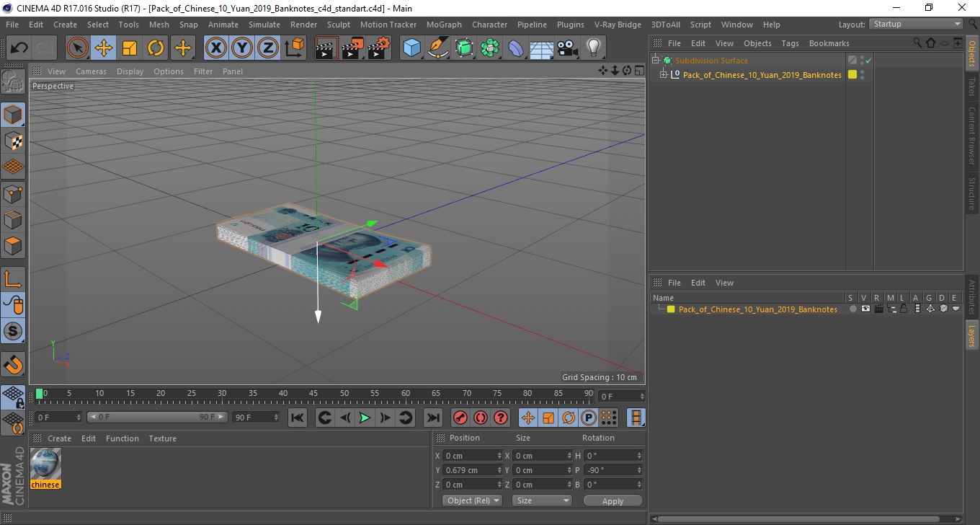The width and height of the screenshot is (980, 525).
Task: Open the Object (Rel) dropdown
Action: tap(473, 500)
